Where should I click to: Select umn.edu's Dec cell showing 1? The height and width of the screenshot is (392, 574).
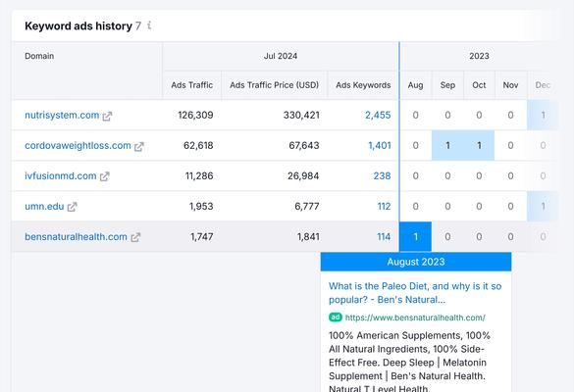tap(543, 206)
